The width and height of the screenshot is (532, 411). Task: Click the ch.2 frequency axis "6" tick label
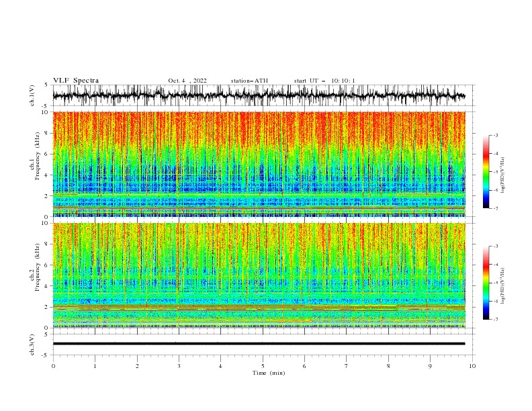(x=47, y=265)
